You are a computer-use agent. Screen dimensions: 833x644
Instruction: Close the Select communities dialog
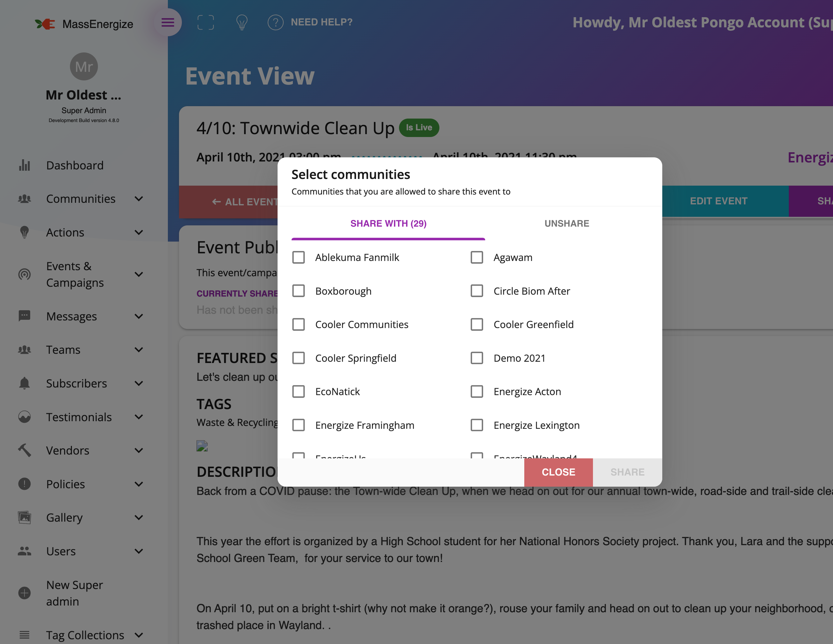click(558, 472)
